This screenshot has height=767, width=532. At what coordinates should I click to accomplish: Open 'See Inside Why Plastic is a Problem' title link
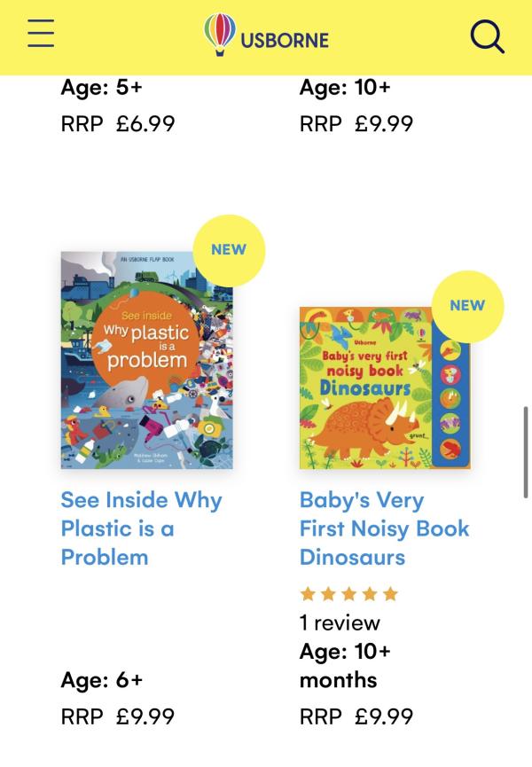pyautogui.click(x=141, y=528)
